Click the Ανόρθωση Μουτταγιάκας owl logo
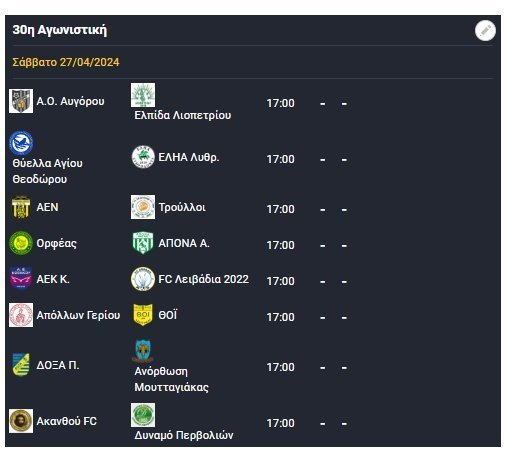 click(x=143, y=351)
